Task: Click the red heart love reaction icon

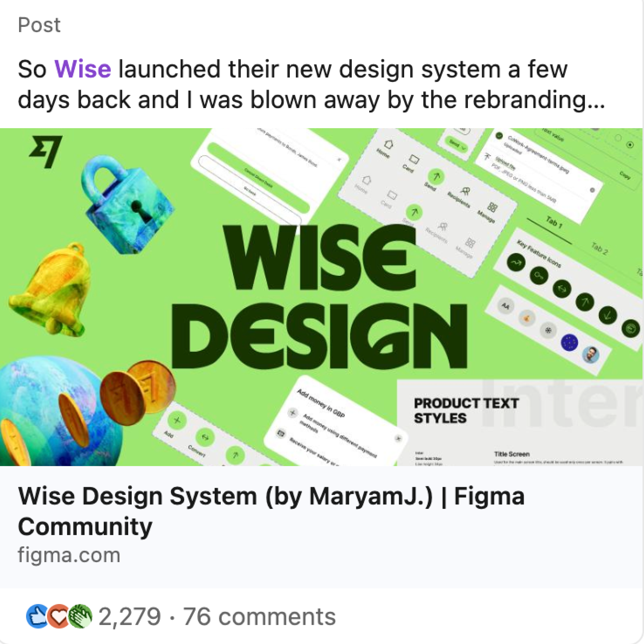Action: pos(59,616)
